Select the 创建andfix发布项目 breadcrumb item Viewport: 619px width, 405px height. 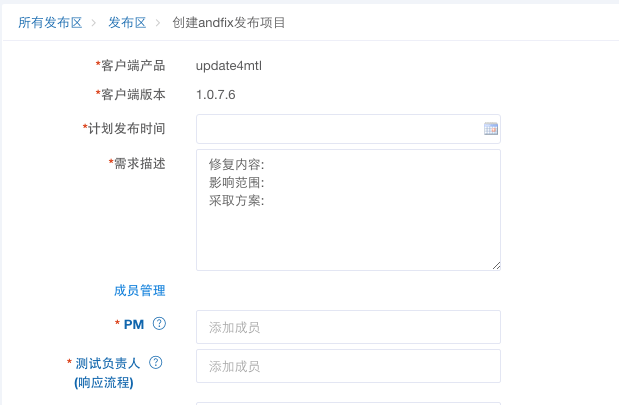point(228,22)
